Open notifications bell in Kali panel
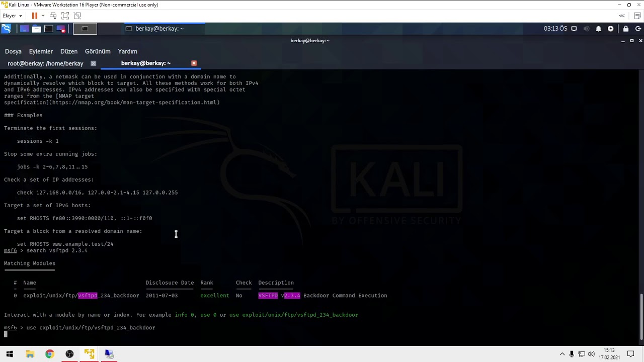Screen dimensions: 644x362 point(598,29)
